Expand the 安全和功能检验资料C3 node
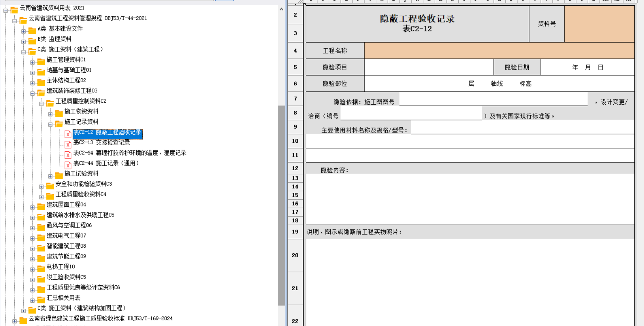The image size is (644, 326). click(41, 186)
